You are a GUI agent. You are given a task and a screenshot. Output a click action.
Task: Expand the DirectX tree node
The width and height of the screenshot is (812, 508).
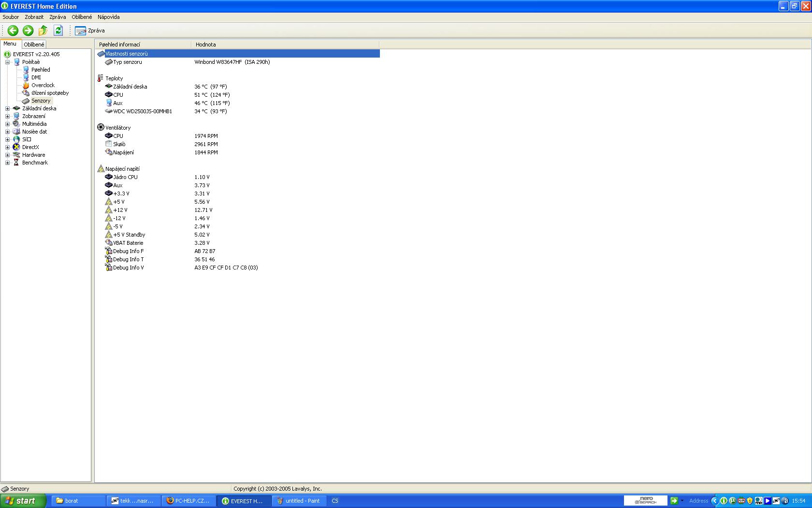(x=7, y=147)
